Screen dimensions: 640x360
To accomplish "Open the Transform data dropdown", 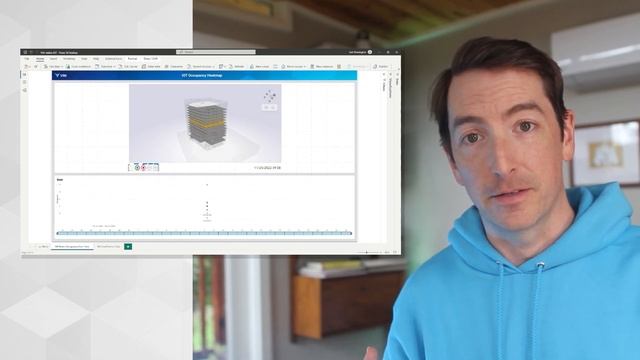I will [222, 66].
